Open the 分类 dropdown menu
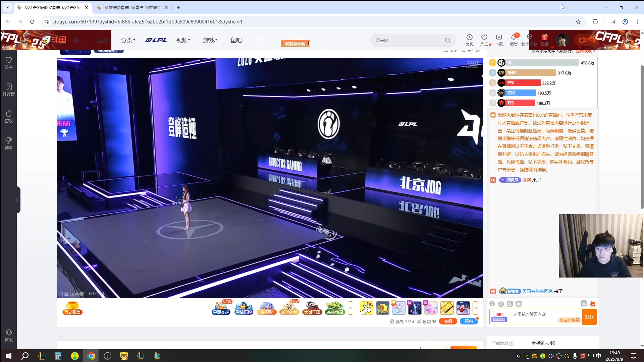This screenshot has width=644, height=362. [x=128, y=40]
